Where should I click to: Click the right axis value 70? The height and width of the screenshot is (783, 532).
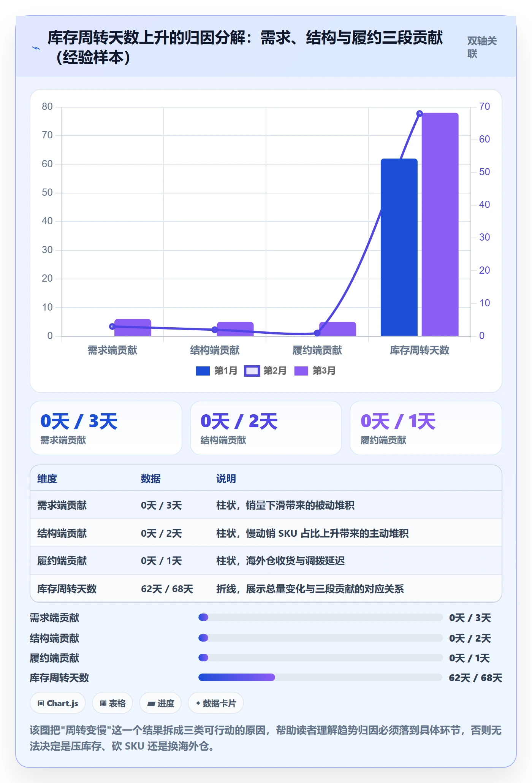[x=484, y=106]
